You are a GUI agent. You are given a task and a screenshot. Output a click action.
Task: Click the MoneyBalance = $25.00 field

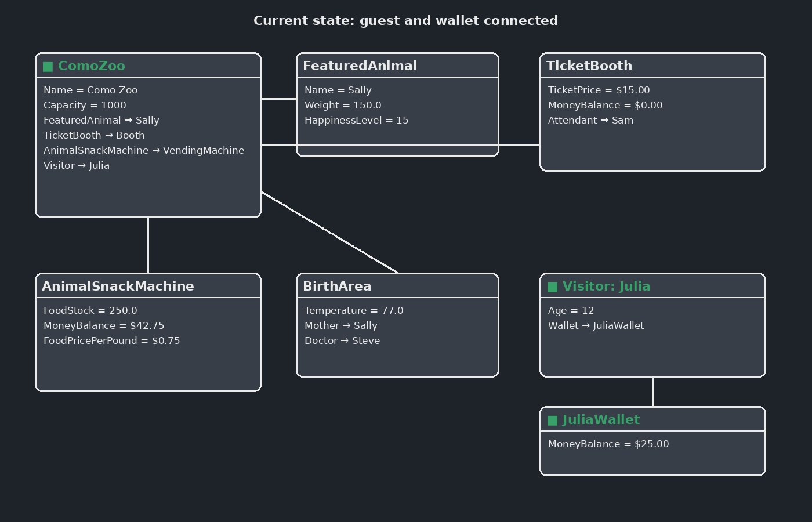(x=608, y=444)
